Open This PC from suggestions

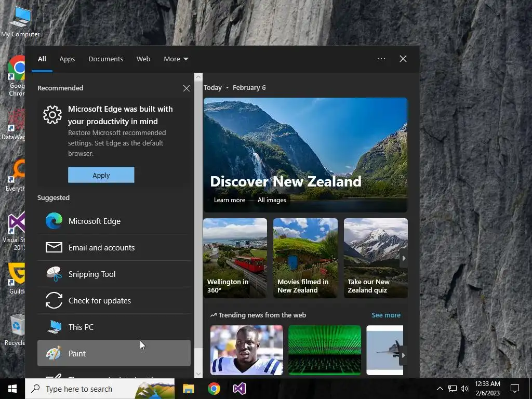[x=114, y=327]
